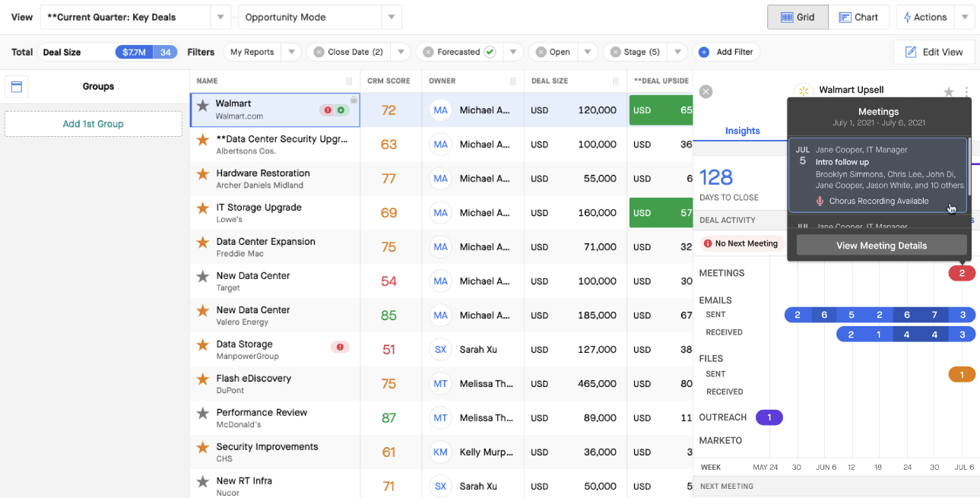Click the KM avatar for Kelly Murphy
Screen dimensions: 980x498
tap(440, 452)
